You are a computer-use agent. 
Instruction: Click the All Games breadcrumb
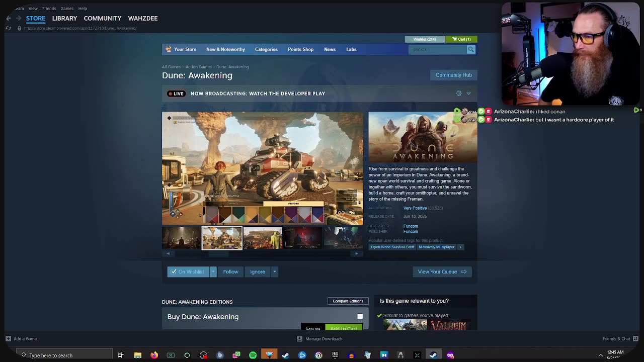click(171, 67)
